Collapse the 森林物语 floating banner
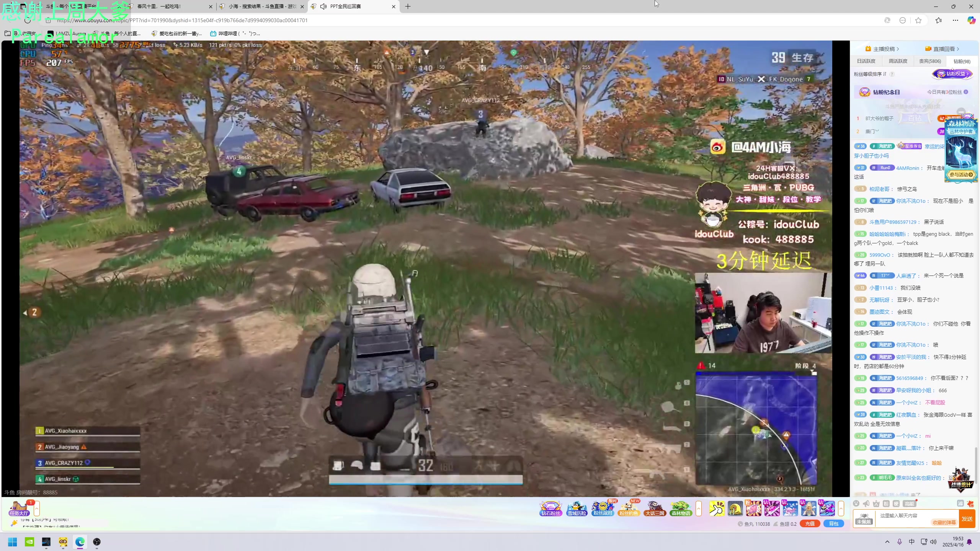The height and width of the screenshot is (551, 980). point(961,112)
